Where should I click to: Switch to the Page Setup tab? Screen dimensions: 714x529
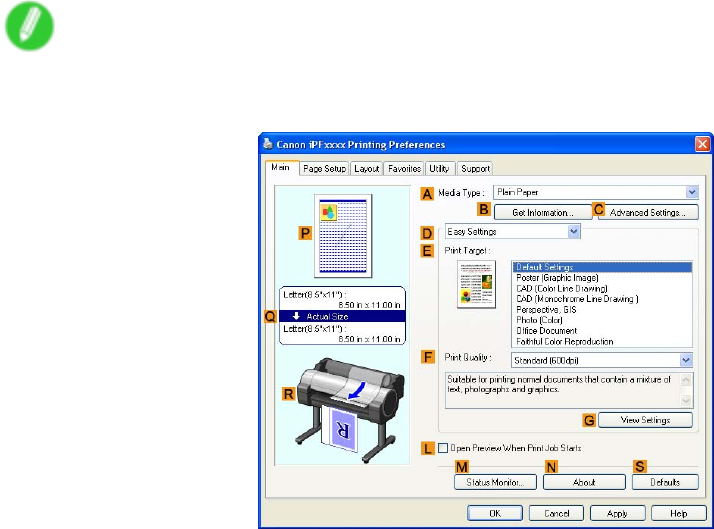coord(324,168)
